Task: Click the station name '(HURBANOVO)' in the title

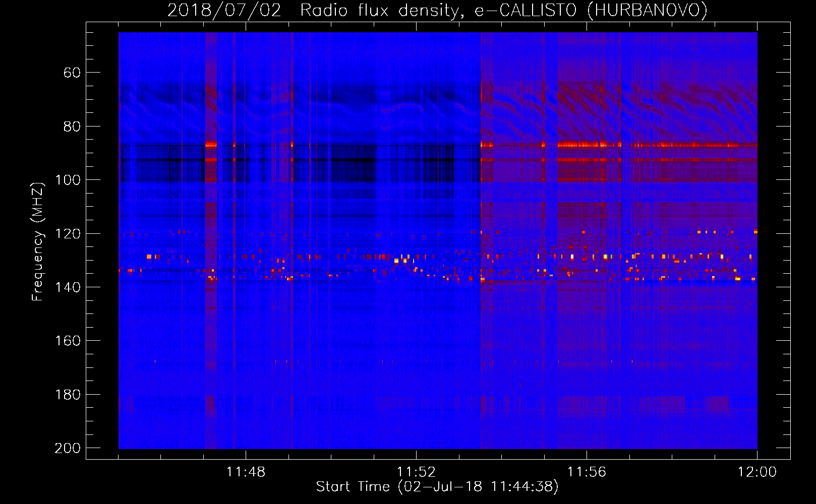Action: 648,11
